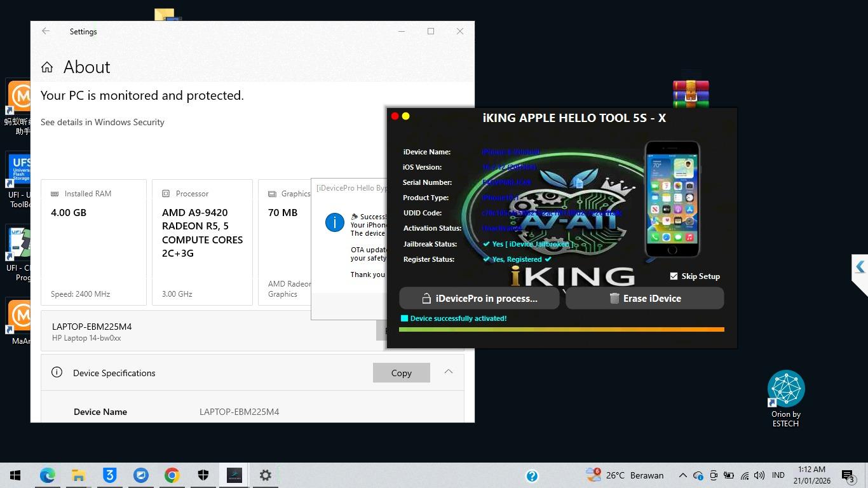The image size is (868, 488).
Task: Collapse the Device Specifications section
Action: tap(449, 372)
